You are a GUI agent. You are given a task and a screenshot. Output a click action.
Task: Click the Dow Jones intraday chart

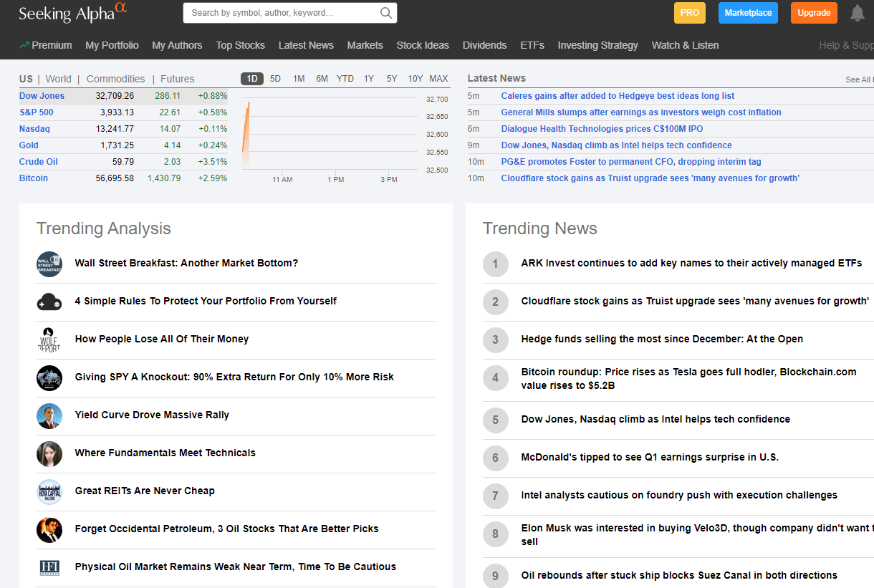coord(330,135)
